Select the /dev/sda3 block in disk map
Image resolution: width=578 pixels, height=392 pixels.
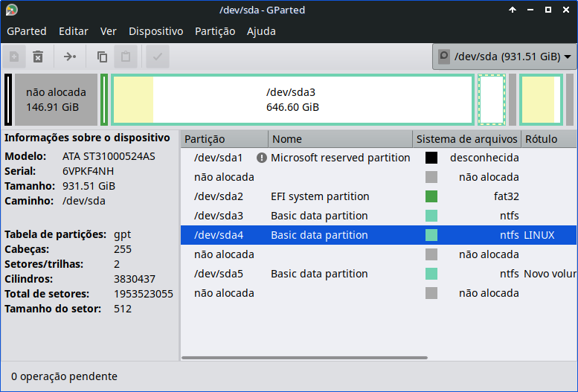click(x=292, y=100)
